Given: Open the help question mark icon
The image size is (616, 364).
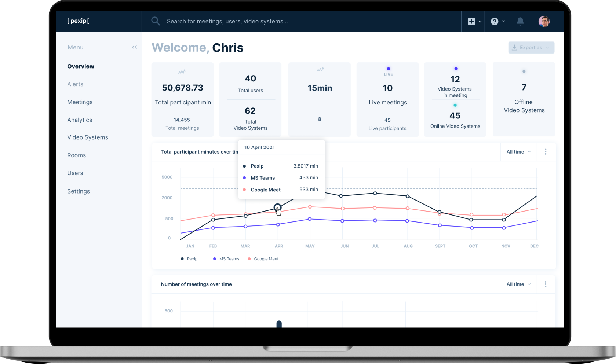Looking at the screenshot, I should point(495,22).
